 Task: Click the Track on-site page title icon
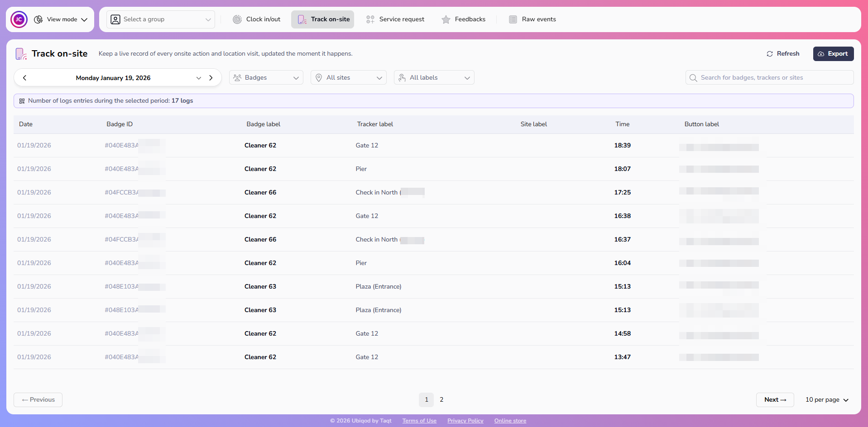(21, 54)
